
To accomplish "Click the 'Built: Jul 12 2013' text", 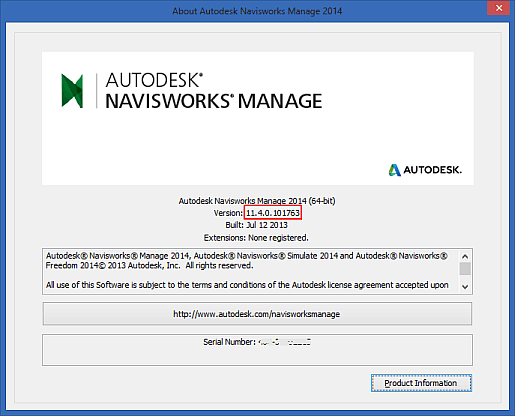I will [256, 225].
